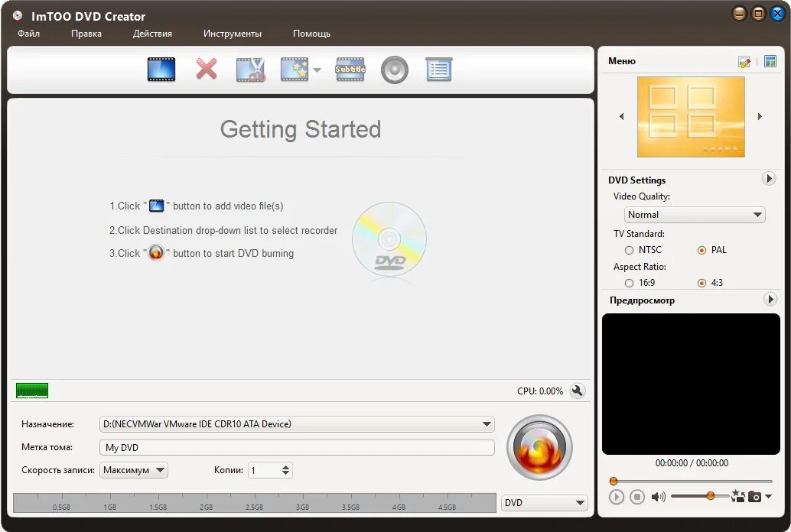791x532 pixels.
Task: Click the black preview video area
Action: pyautogui.click(x=691, y=384)
